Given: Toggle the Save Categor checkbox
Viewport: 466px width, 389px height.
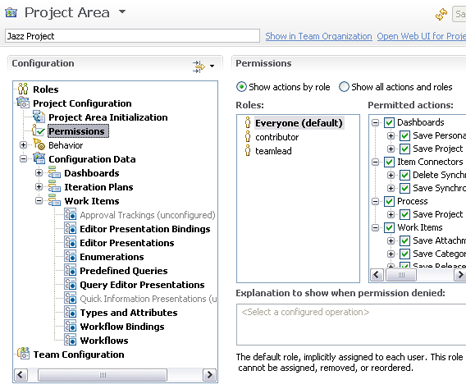Looking at the screenshot, I should coord(405,254).
